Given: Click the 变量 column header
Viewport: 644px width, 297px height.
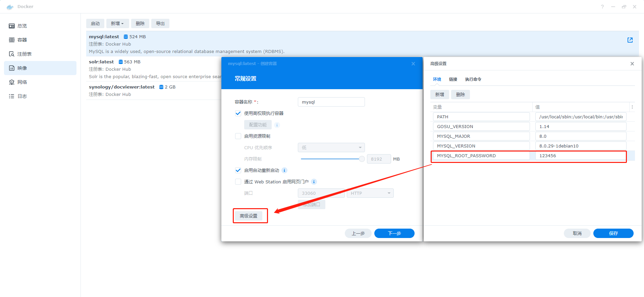Looking at the screenshot, I should (481, 107).
